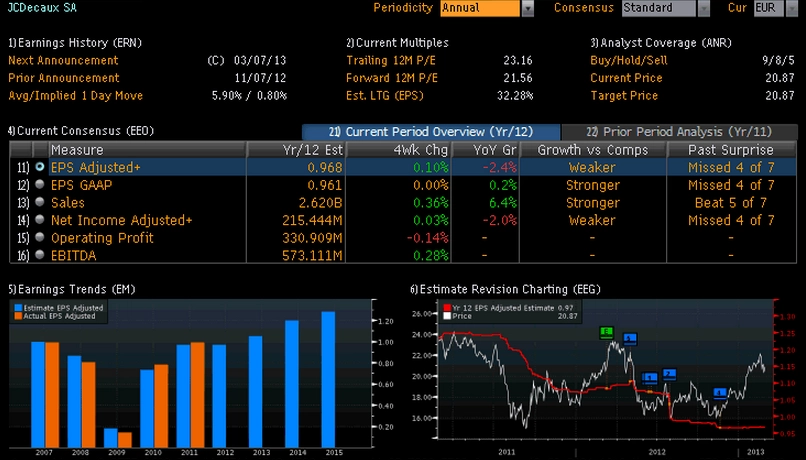Click the Growth vs Comps column header
The height and width of the screenshot is (460, 806).
(593, 150)
